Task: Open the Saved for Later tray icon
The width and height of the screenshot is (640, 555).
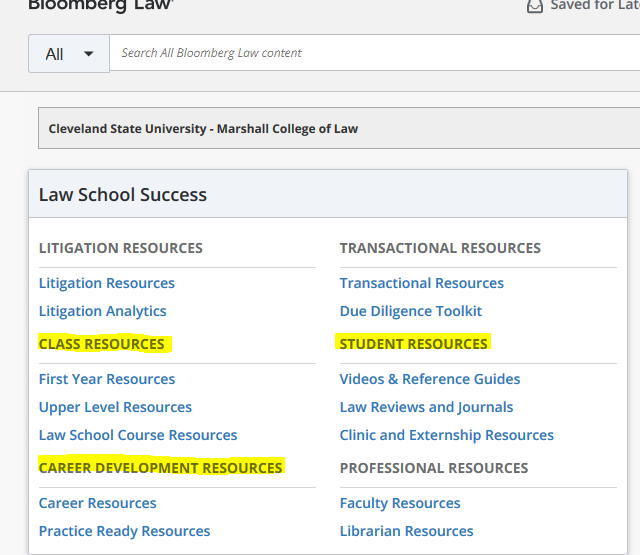Action: (535, 6)
